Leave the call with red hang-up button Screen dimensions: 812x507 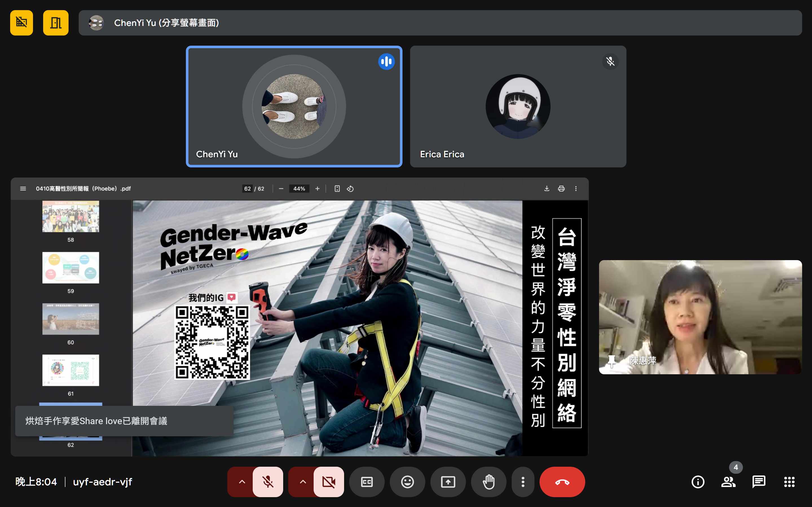tap(562, 482)
